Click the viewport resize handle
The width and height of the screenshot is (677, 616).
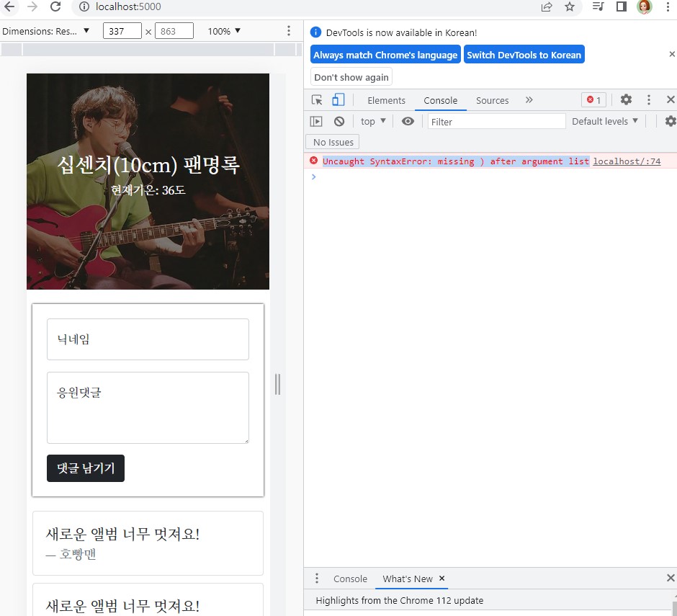[x=277, y=384]
